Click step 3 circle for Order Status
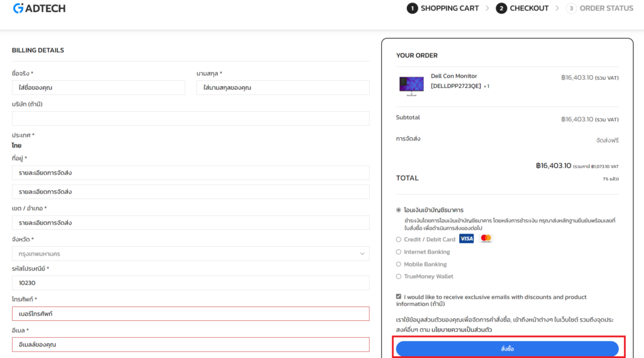 click(571, 8)
